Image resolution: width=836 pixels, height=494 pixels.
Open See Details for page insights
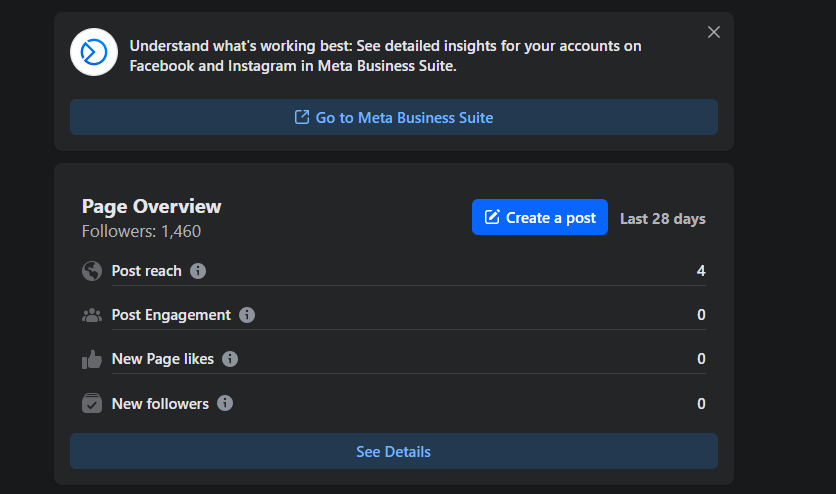(393, 452)
